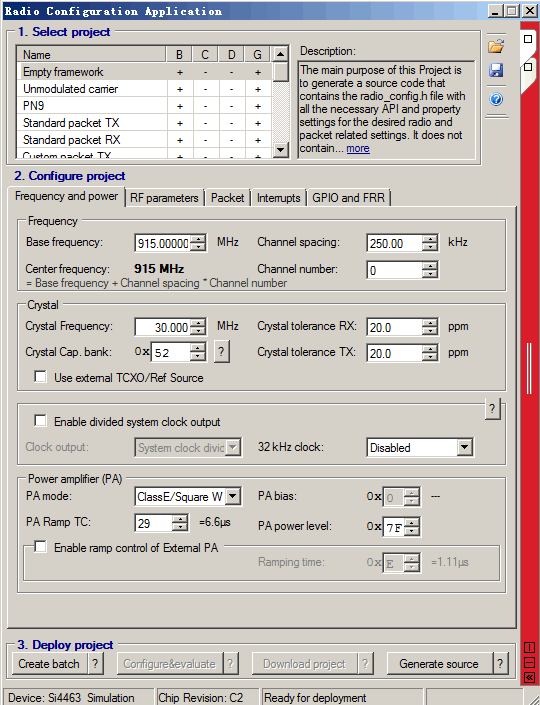Click the D column header

(231, 54)
